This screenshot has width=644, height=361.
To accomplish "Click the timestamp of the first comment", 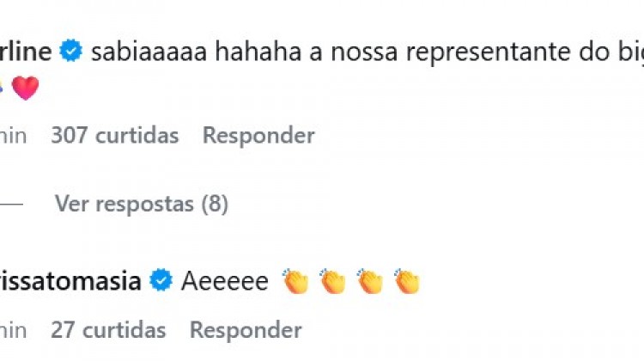I will (x=13, y=135).
